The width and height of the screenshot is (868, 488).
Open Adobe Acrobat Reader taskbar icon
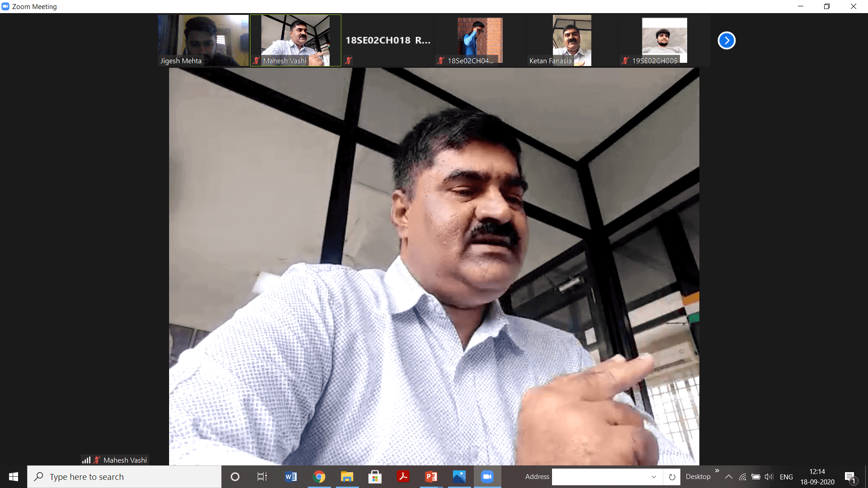click(x=403, y=477)
